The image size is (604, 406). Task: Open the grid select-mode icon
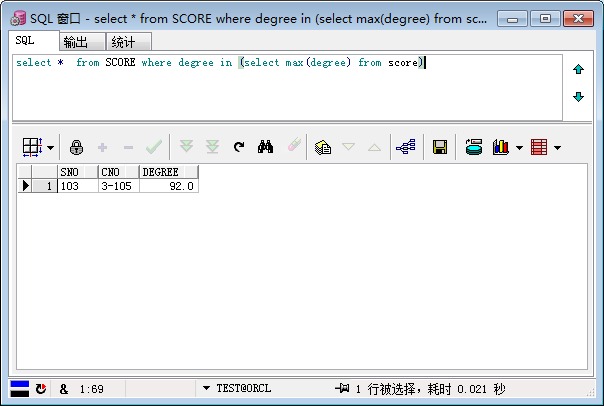click(x=32, y=147)
